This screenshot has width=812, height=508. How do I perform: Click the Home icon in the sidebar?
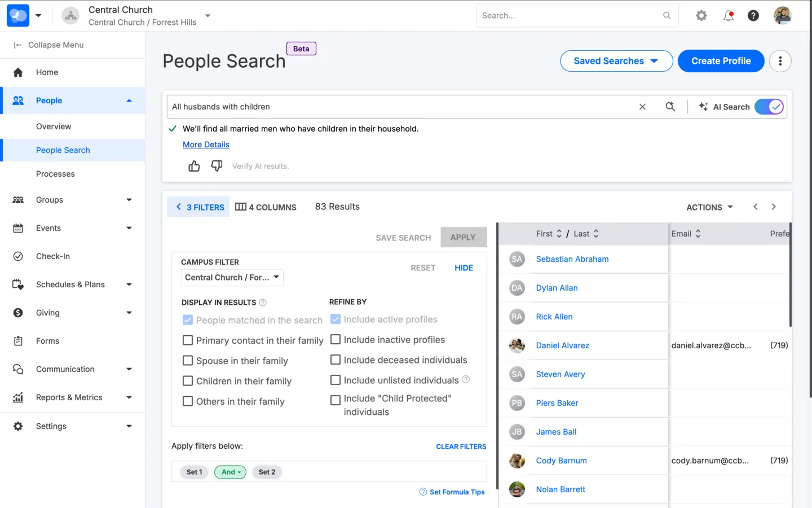click(x=18, y=72)
